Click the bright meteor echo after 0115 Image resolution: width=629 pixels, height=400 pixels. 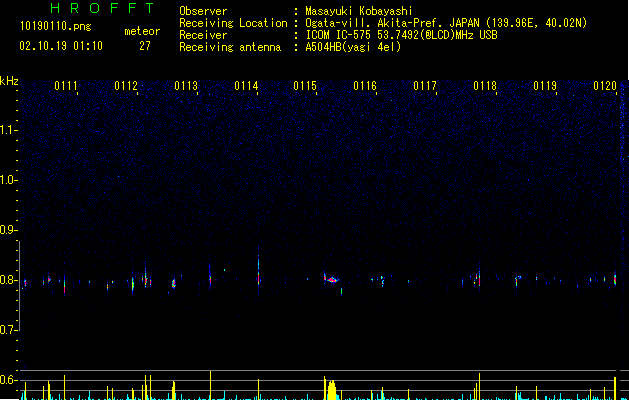(x=332, y=279)
